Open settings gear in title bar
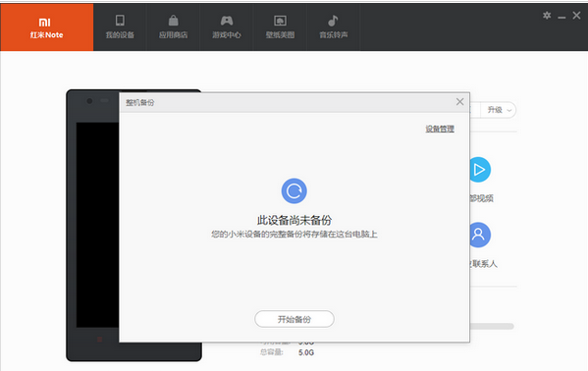This screenshot has width=588, height=371. pyautogui.click(x=547, y=16)
